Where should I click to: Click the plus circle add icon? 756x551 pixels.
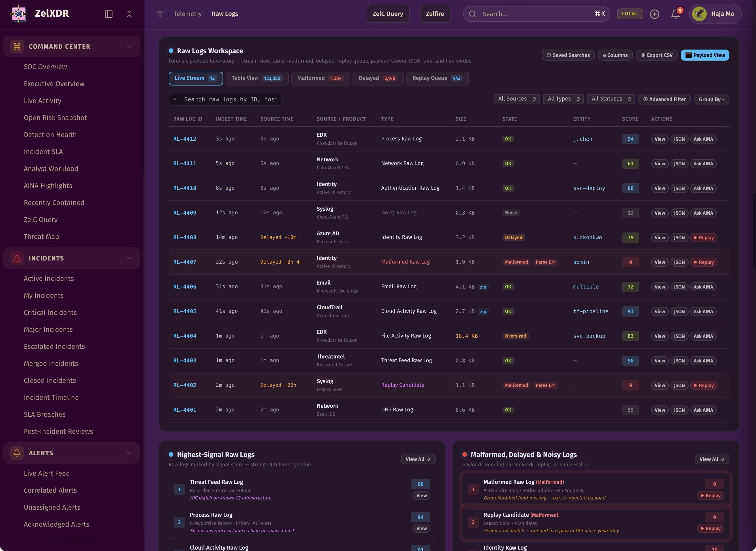coord(654,14)
